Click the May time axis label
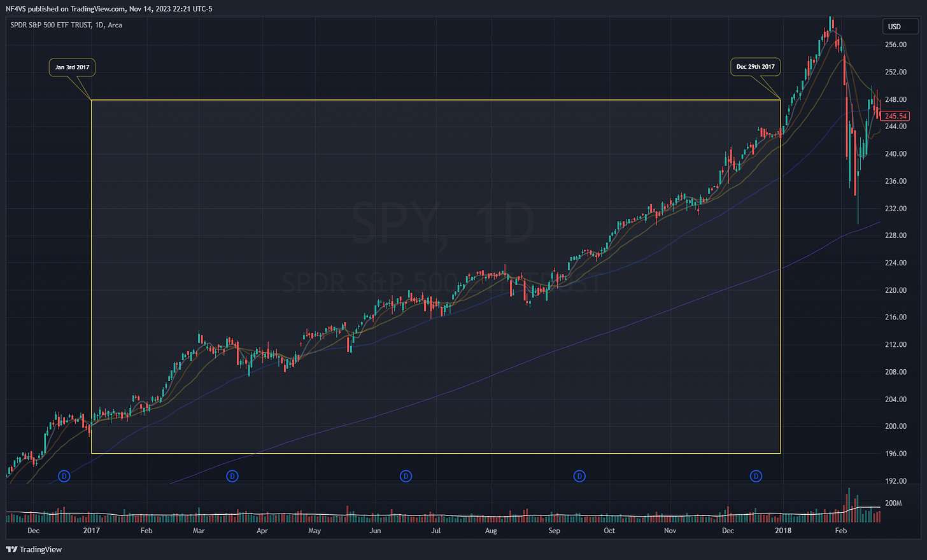The image size is (927, 560). 315,531
